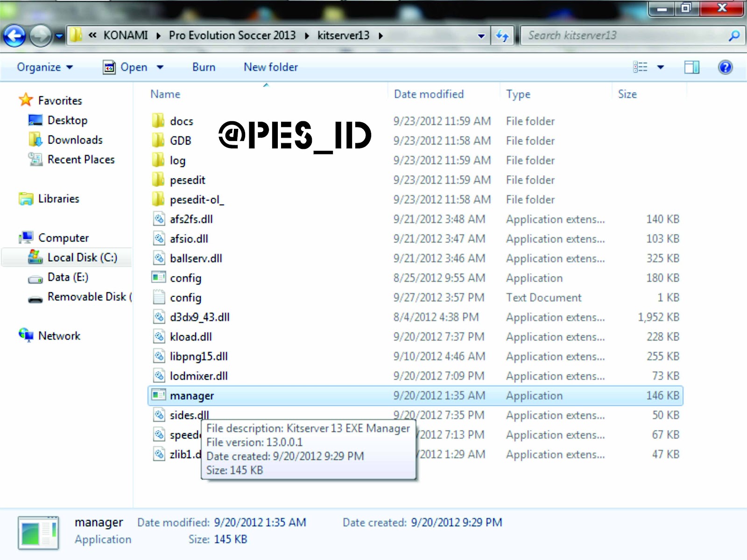Select the log folder icon
Viewport: 747px width, 560px height.
[158, 160]
